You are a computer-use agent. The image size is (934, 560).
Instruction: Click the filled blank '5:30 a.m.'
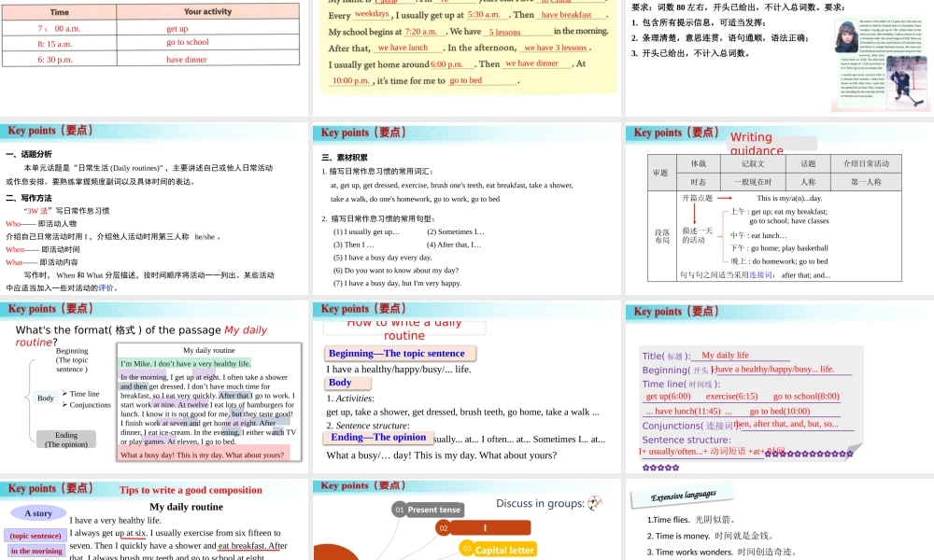[x=485, y=14]
